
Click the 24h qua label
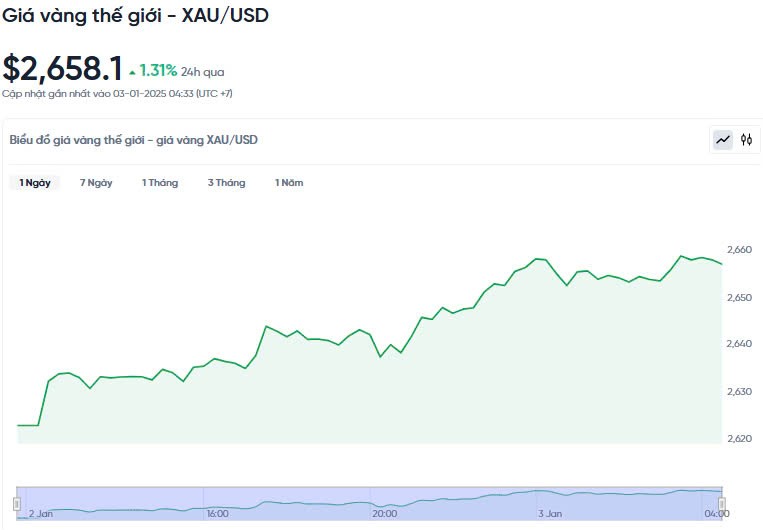(203, 72)
